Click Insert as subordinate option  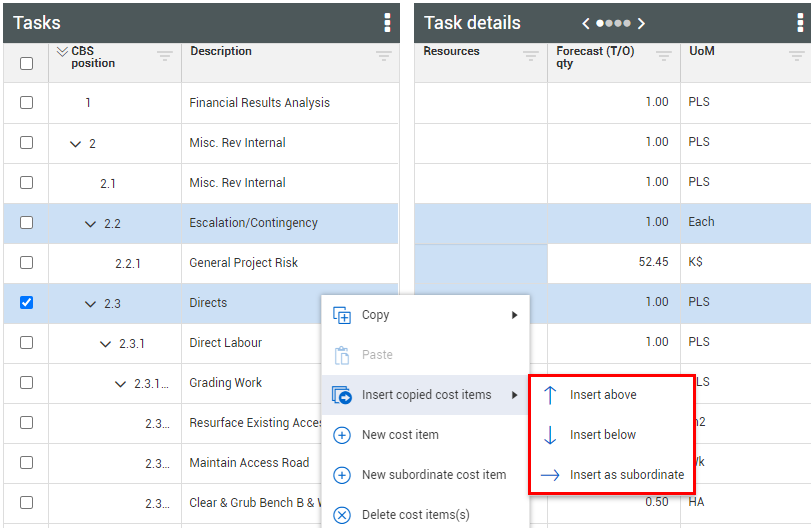pyautogui.click(x=626, y=475)
